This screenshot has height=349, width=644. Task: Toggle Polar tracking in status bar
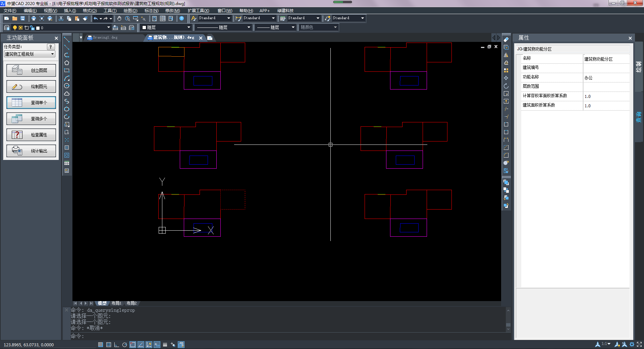pos(124,345)
